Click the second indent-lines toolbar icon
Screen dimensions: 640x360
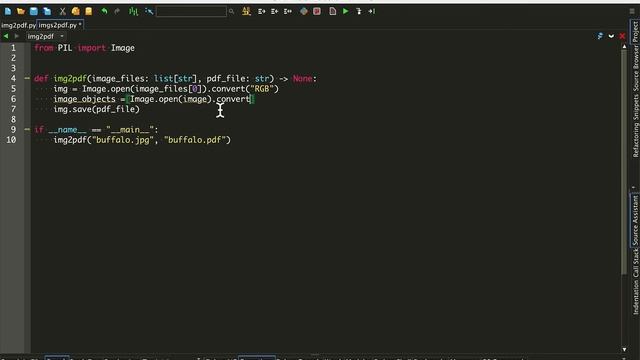275,11
